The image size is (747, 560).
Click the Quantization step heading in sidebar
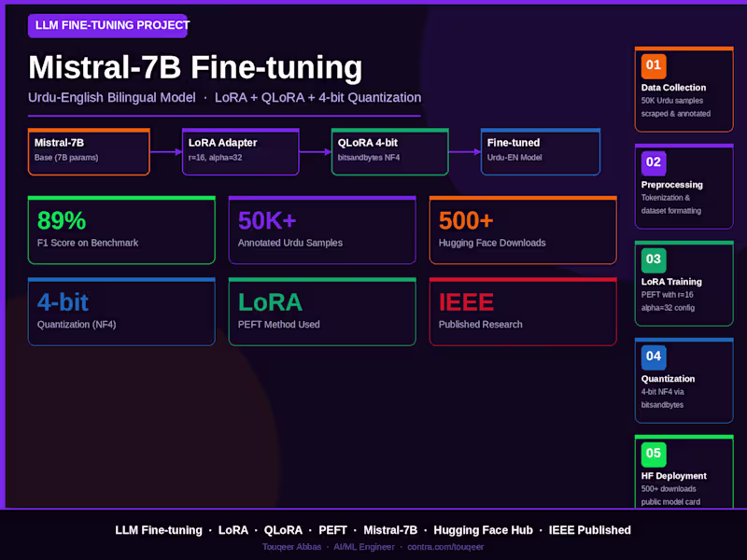[x=668, y=379]
